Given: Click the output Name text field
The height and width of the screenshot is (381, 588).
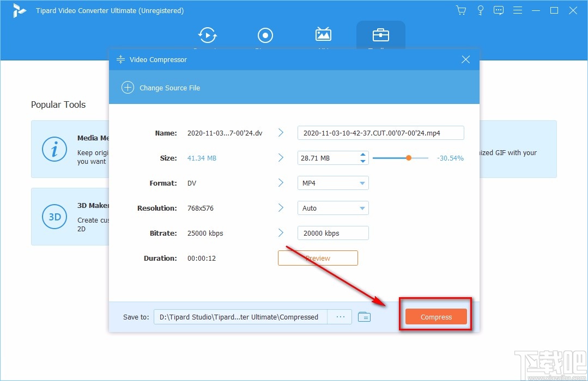Looking at the screenshot, I should click(x=380, y=133).
